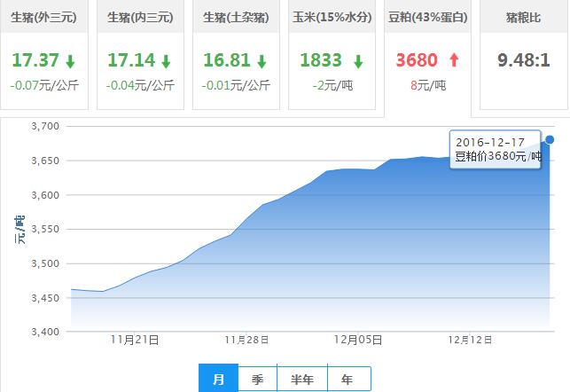Viewport: 570px width, 392px height.
Task: Click the 3,550 y-axis label
Action: click(45, 229)
